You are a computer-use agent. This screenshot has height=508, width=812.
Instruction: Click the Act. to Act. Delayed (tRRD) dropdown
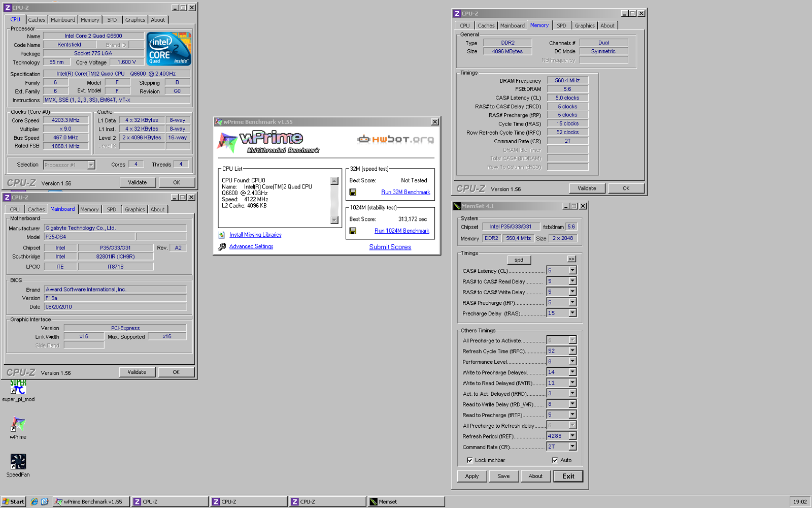click(x=572, y=393)
